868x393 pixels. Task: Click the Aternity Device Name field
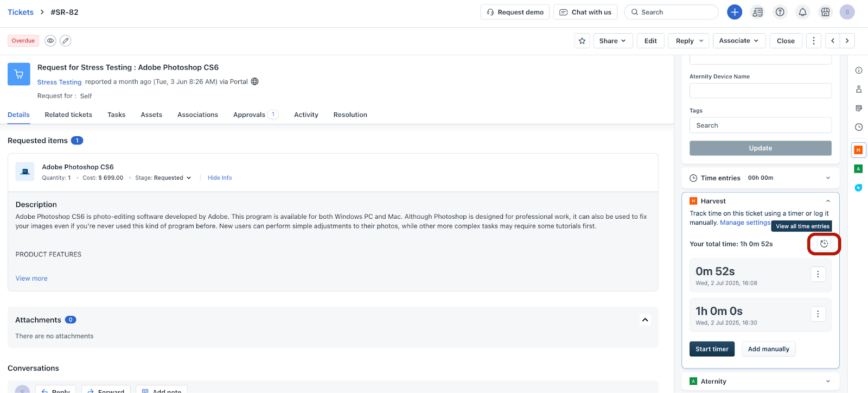[760, 91]
